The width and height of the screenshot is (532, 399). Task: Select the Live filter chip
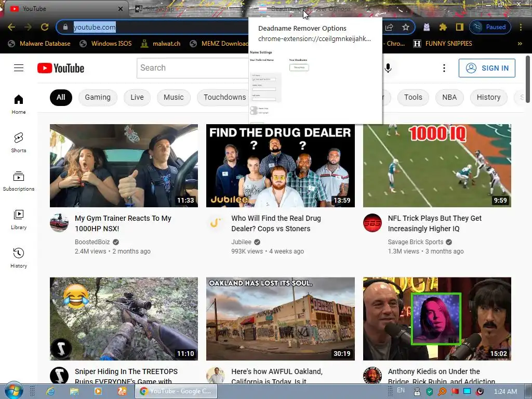click(x=137, y=97)
